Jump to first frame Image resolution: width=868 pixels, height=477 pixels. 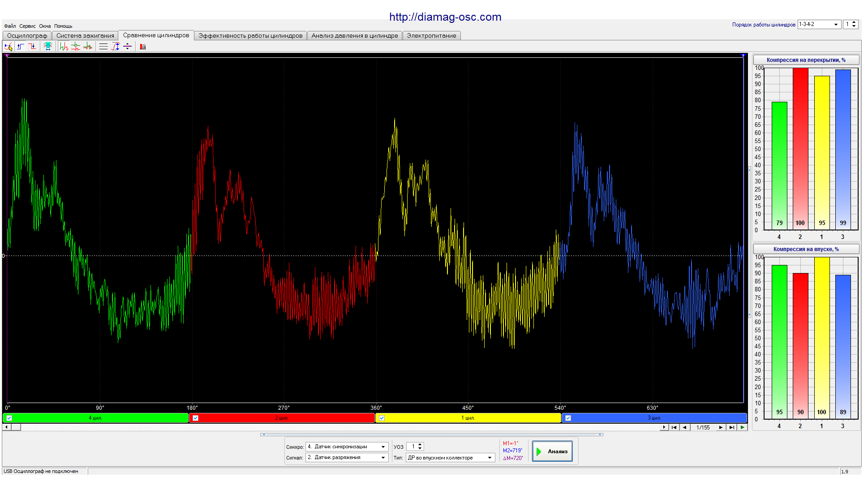(x=674, y=427)
